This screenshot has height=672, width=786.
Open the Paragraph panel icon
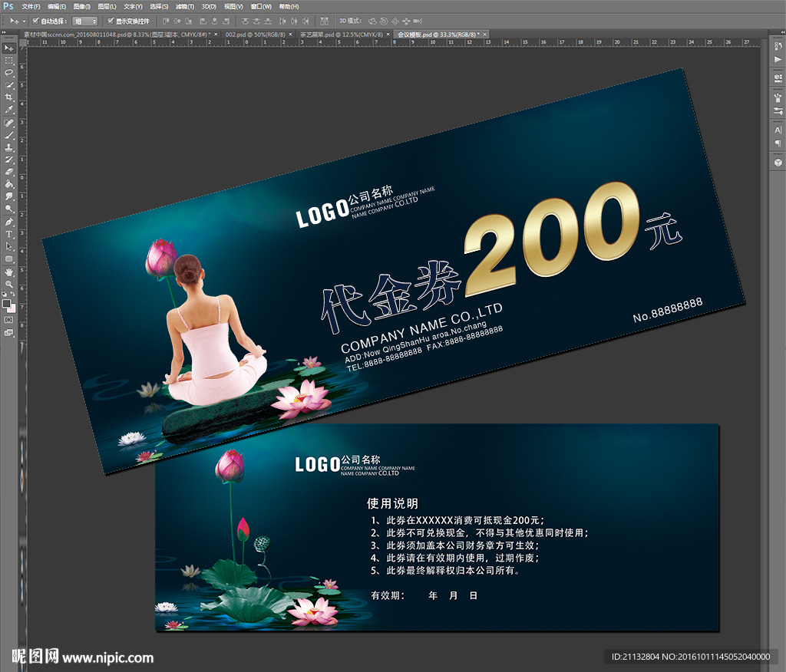tap(778, 143)
